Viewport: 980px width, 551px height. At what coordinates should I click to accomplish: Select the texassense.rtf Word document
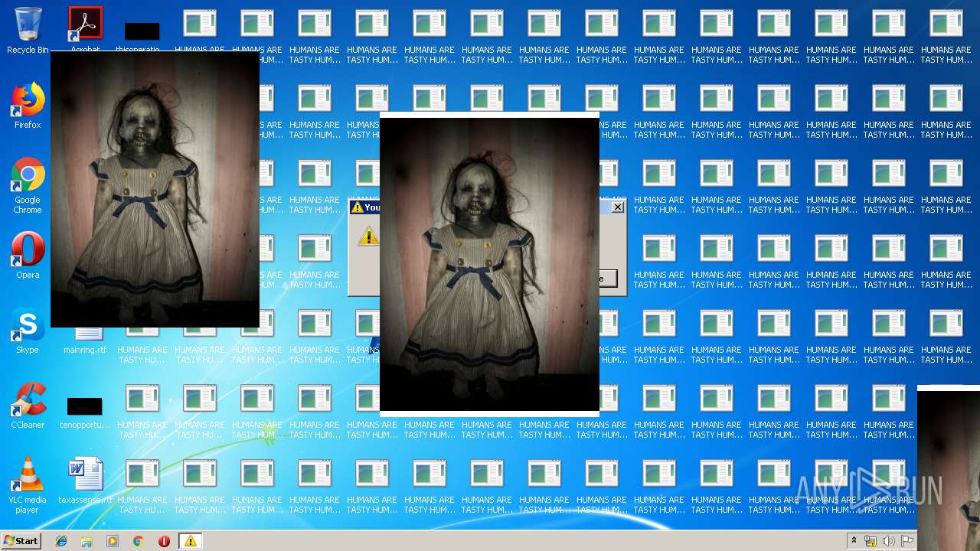tap(85, 481)
